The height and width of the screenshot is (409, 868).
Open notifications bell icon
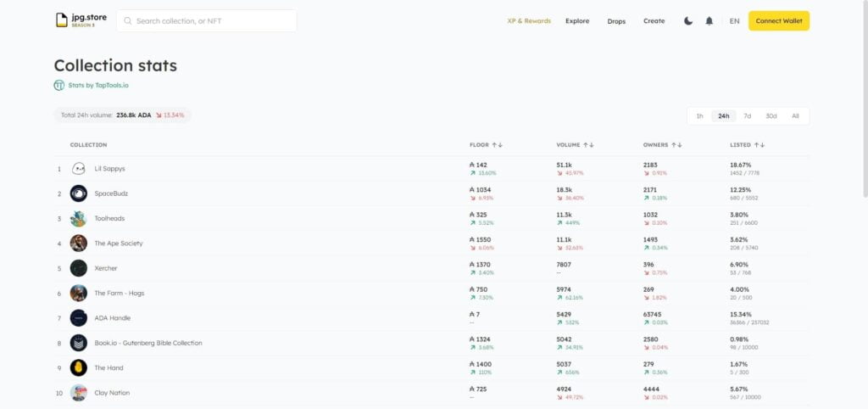pos(709,21)
